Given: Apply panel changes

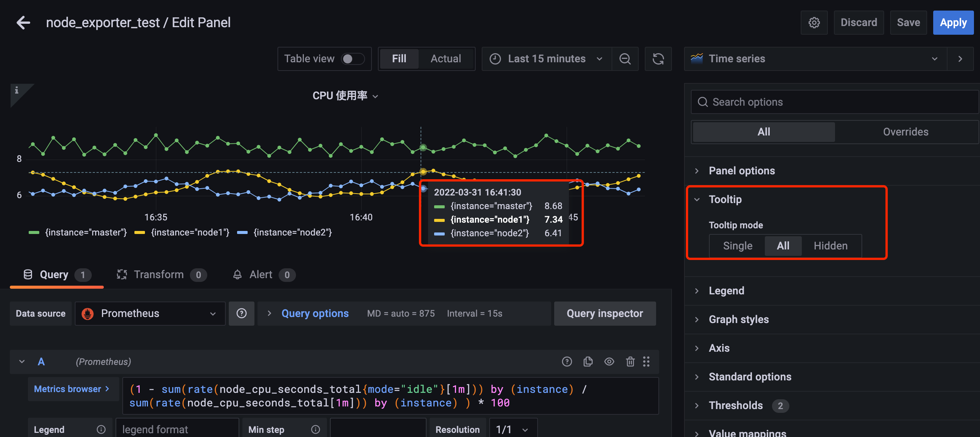Looking at the screenshot, I should (x=953, y=22).
